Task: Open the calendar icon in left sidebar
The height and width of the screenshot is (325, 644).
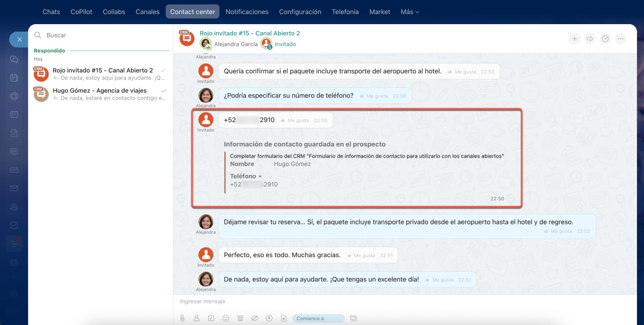Action: point(14,114)
